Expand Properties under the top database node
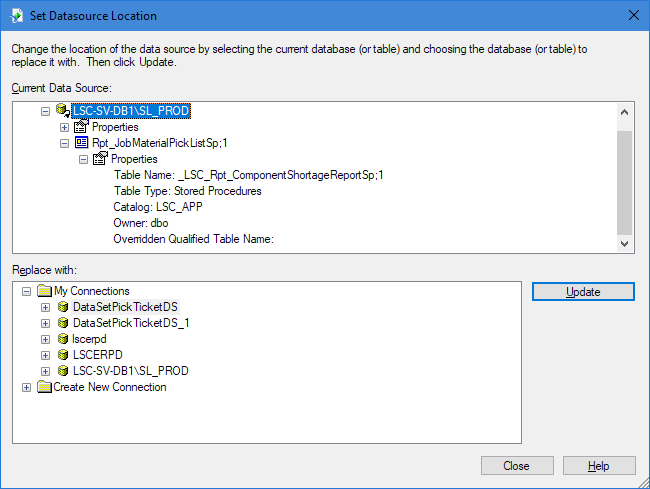The width and height of the screenshot is (650, 489). click(65, 127)
